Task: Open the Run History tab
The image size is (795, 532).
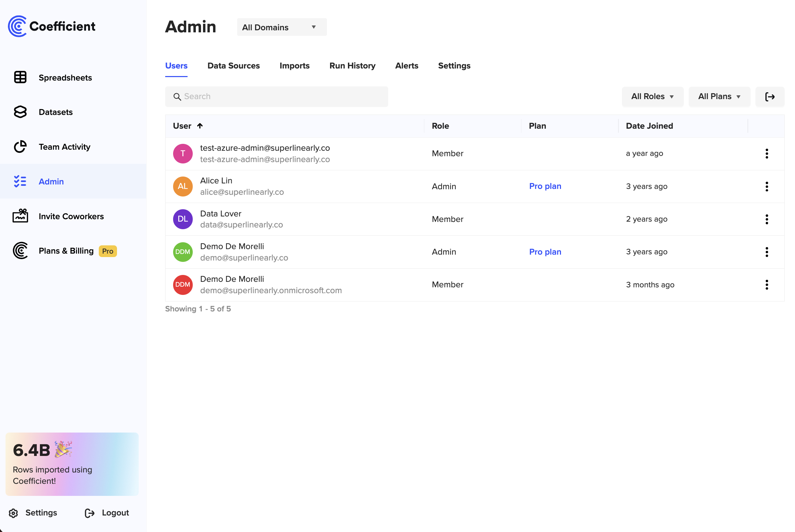Action: tap(352, 66)
